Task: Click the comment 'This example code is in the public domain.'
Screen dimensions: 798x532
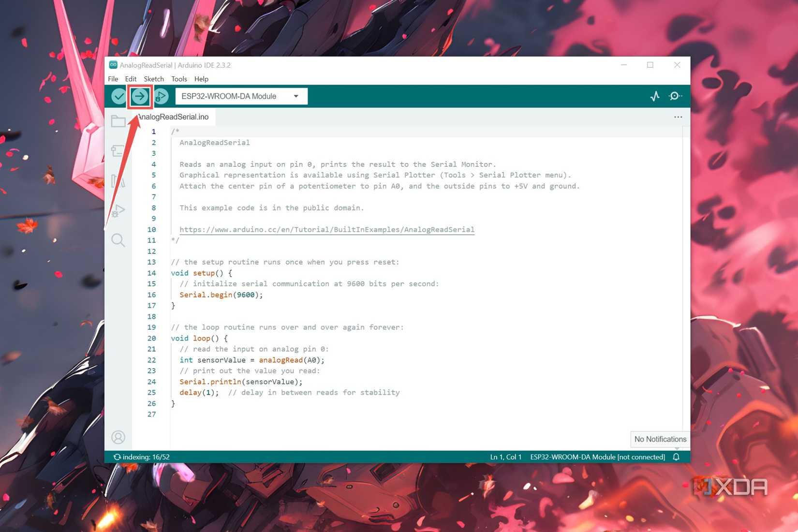Action: (x=272, y=207)
